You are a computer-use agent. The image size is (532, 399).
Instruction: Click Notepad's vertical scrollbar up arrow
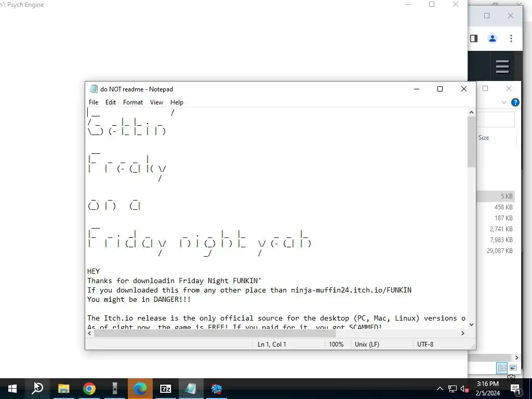click(x=471, y=112)
